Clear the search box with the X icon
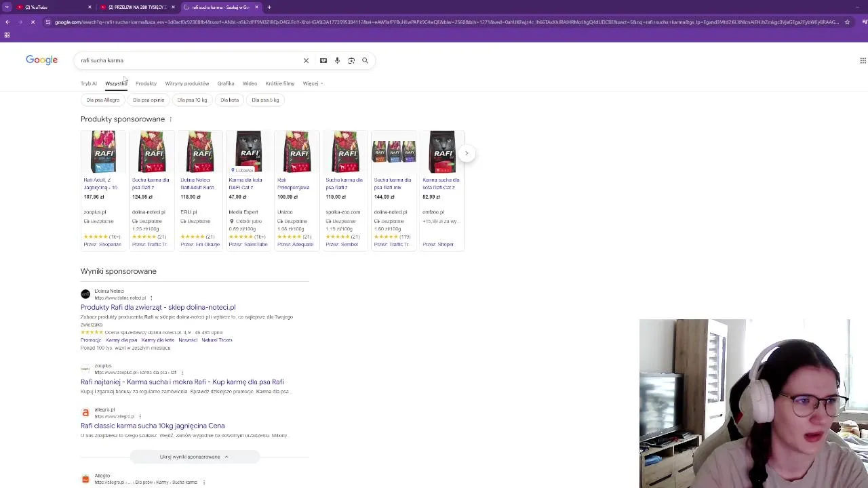The image size is (868, 488). point(306,60)
